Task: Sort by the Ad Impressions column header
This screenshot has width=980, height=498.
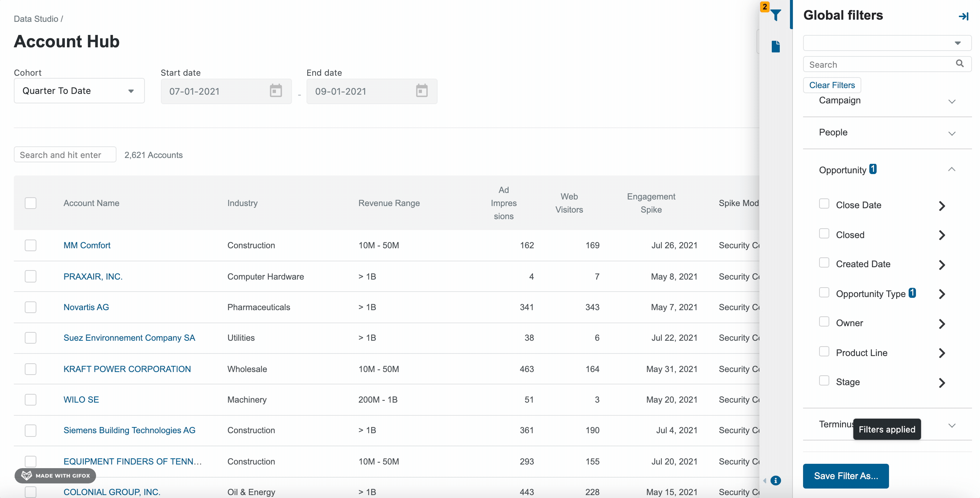Action: [x=503, y=203]
